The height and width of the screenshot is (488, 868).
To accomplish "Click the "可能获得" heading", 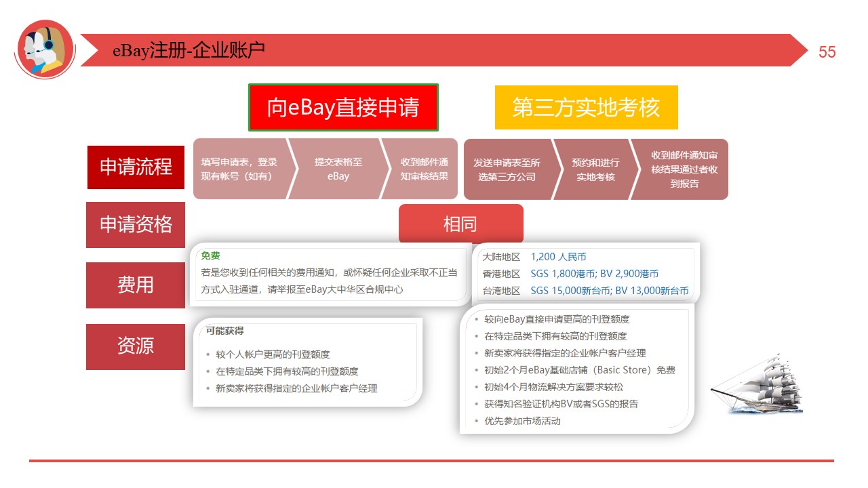I will click(x=225, y=331).
